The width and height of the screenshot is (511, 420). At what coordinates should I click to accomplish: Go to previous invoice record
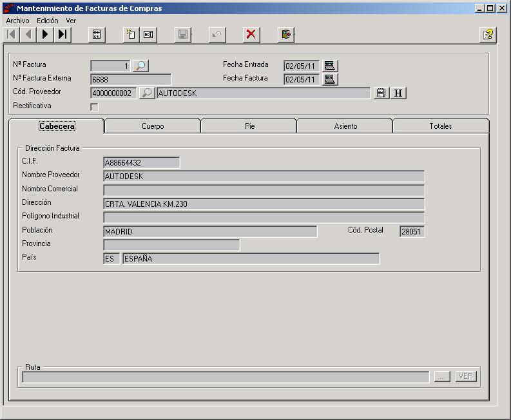[28, 34]
